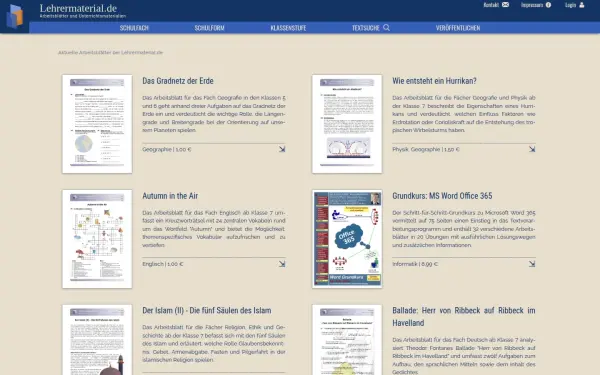Click the Lehrermaterial.de book logo icon

[x=15, y=16]
